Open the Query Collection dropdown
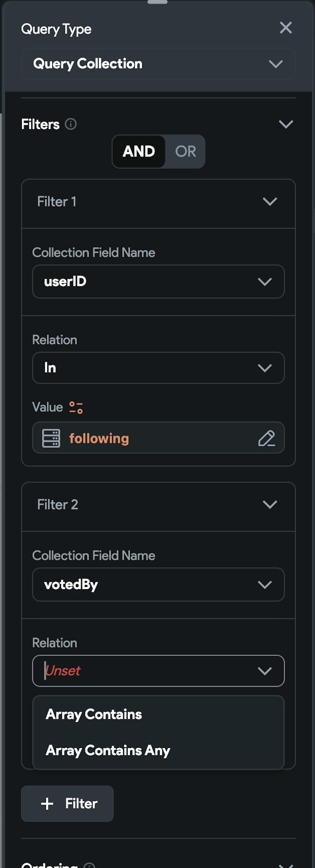315x868 pixels. tap(158, 64)
